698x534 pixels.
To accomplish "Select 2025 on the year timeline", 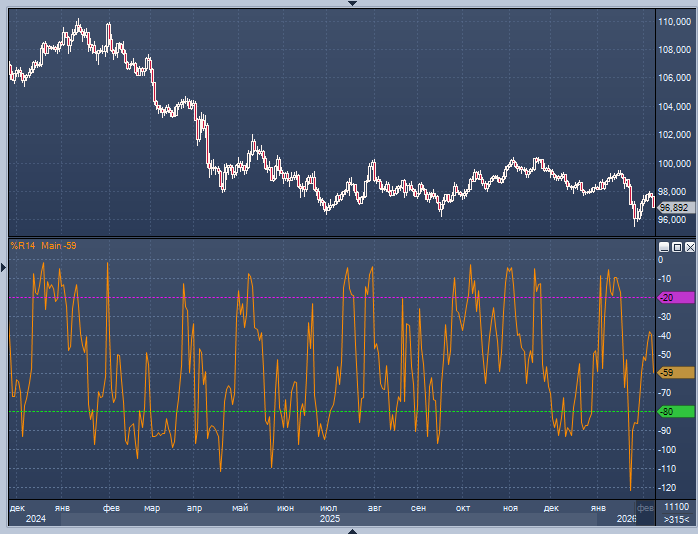I will point(329,520).
